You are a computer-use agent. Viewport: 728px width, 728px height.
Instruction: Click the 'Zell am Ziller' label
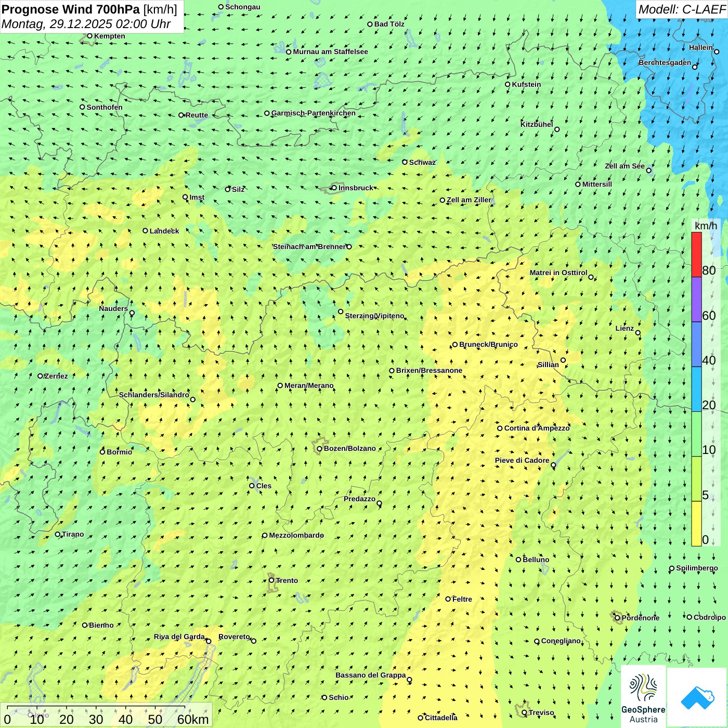(x=469, y=200)
